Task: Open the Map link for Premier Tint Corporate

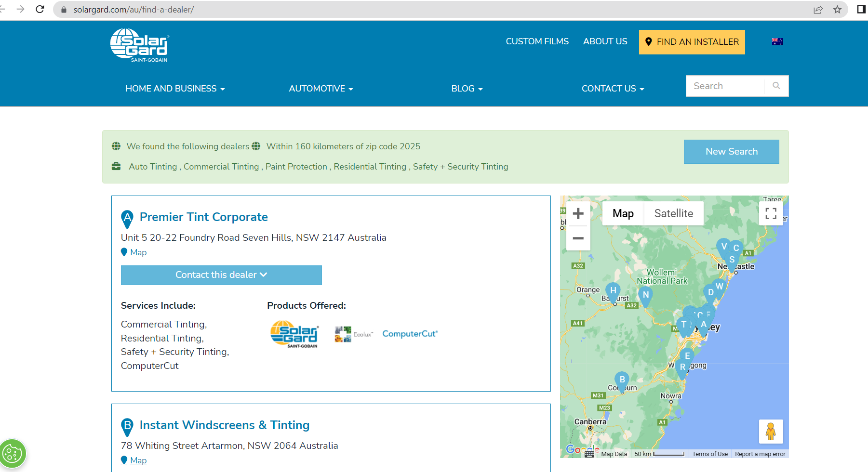Action: (138, 252)
